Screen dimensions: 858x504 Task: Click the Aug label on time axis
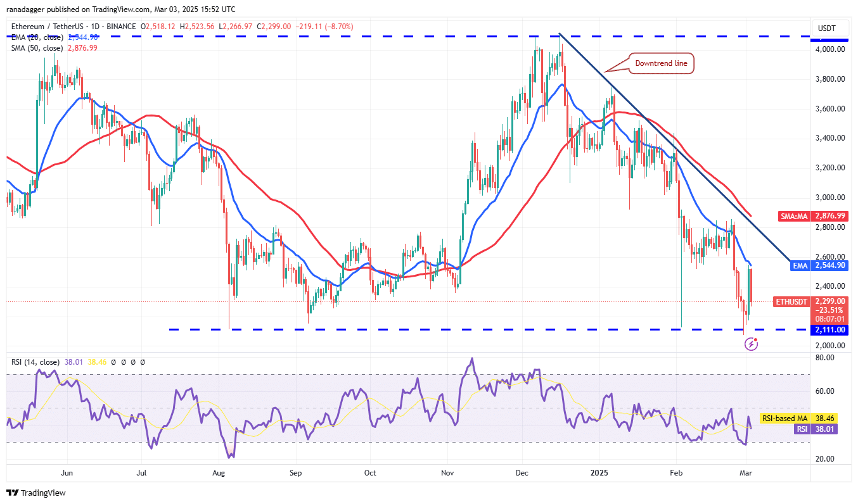point(219,472)
